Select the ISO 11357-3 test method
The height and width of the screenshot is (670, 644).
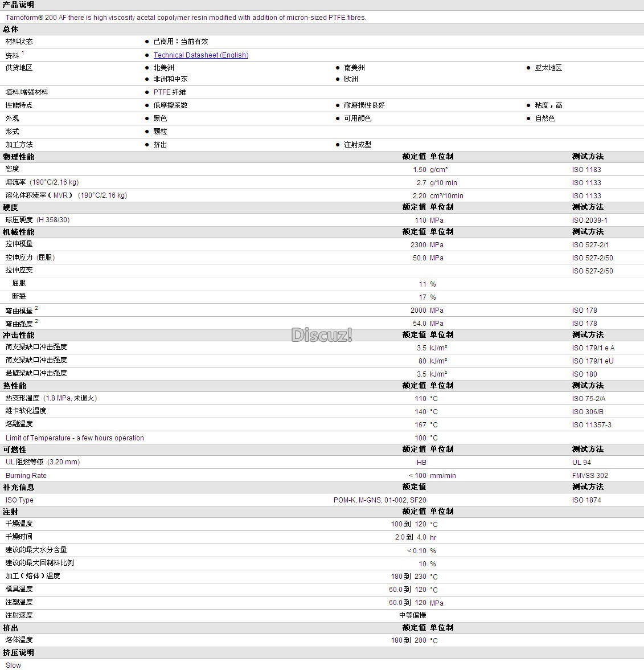coord(592,425)
